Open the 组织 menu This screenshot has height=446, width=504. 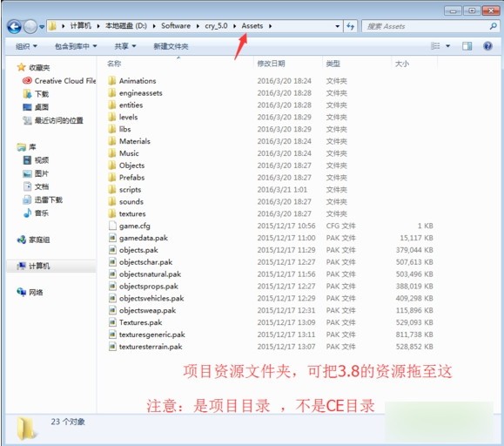tap(26, 46)
